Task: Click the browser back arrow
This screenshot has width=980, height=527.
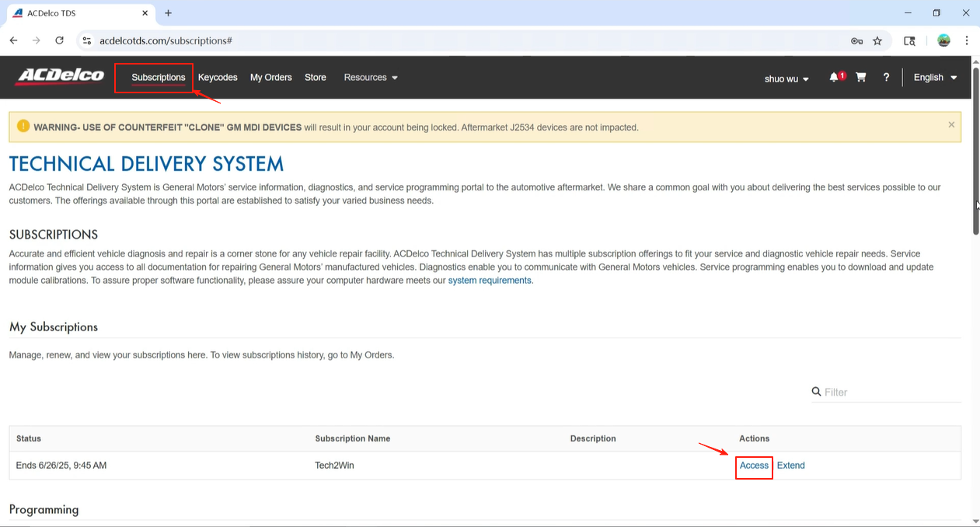Action: click(x=14, y=40)
